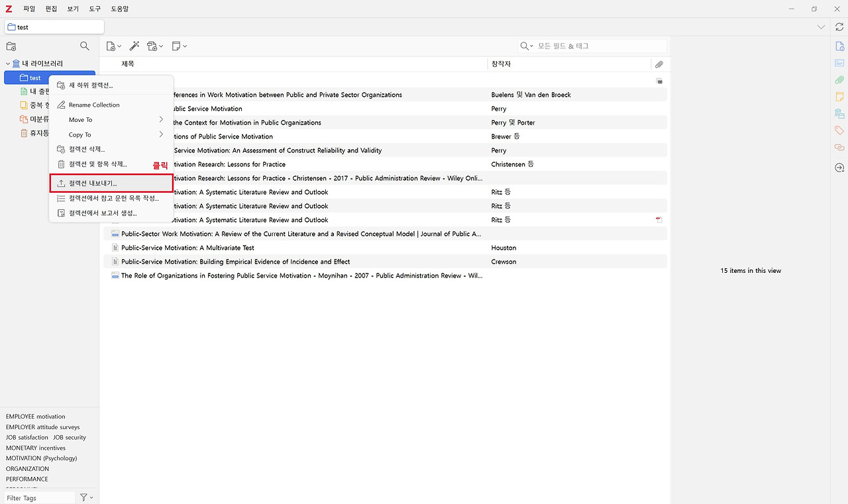The height and width of the screenshot is (504, 848).
Task: Click the Filter Tags input field
Action: [38, 498]
